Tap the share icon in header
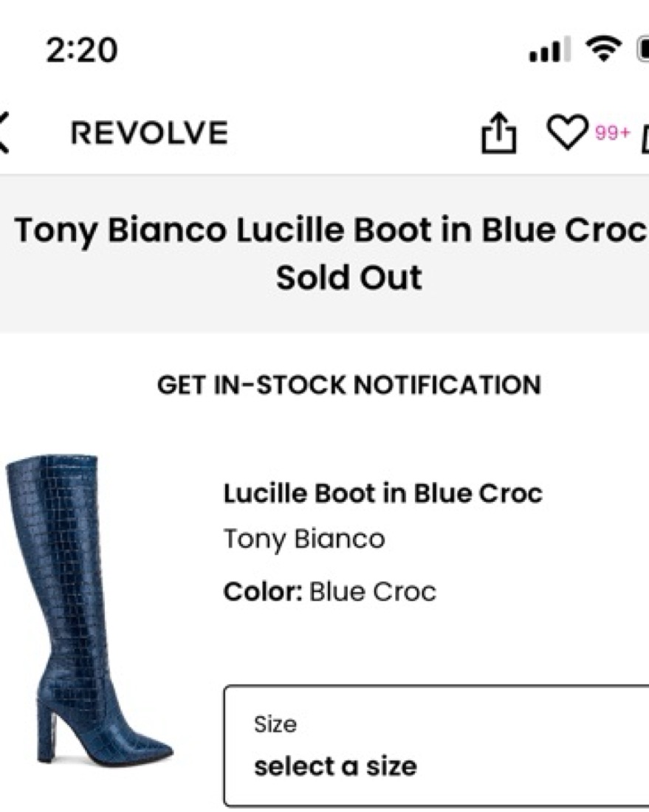The height and width of the screenshot is (812, 649). click(x=498, y=134)
